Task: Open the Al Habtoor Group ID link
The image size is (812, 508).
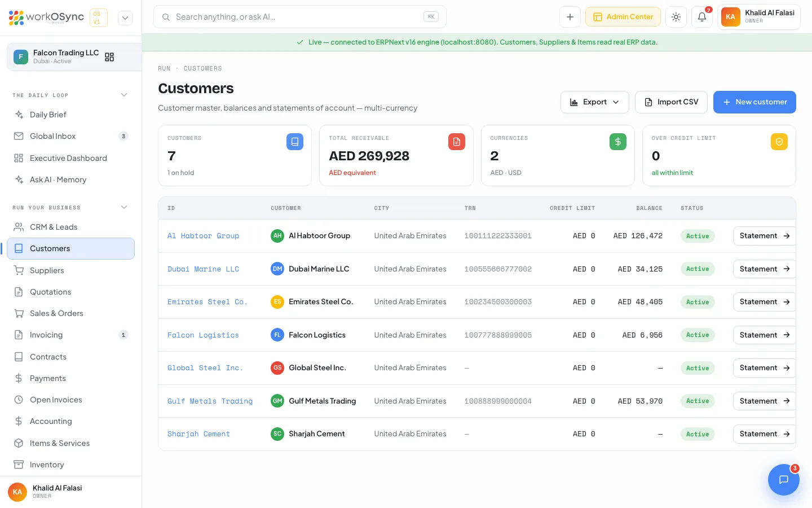Action: [203, 236]
